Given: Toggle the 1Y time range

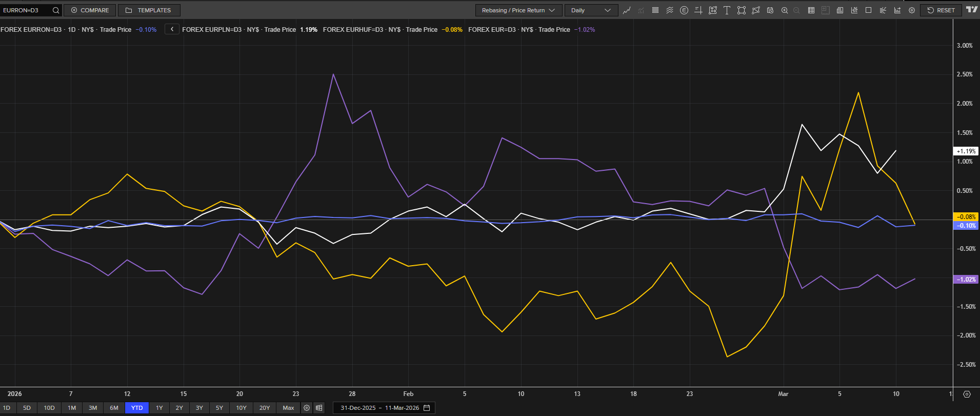Looking at the screenshot, I should [159, 408].
